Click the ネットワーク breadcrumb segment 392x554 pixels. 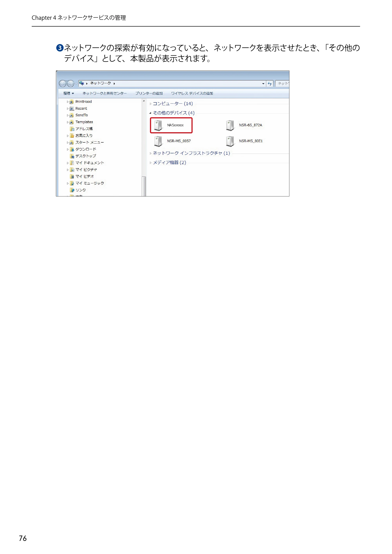100,83
